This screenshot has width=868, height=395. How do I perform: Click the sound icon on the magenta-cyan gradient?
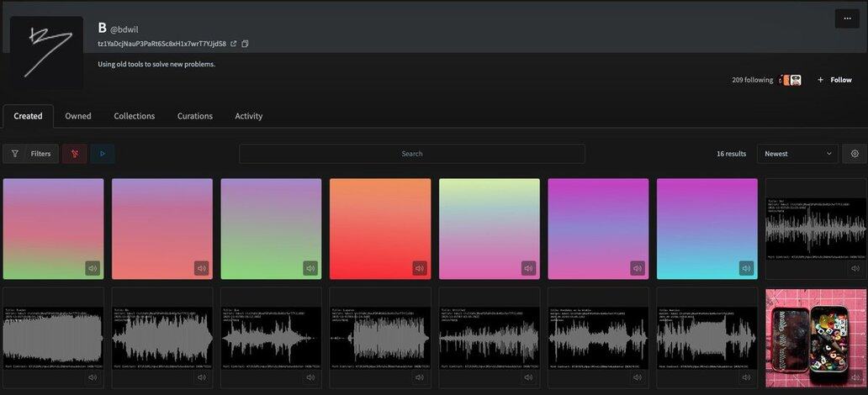coord(746,269)
